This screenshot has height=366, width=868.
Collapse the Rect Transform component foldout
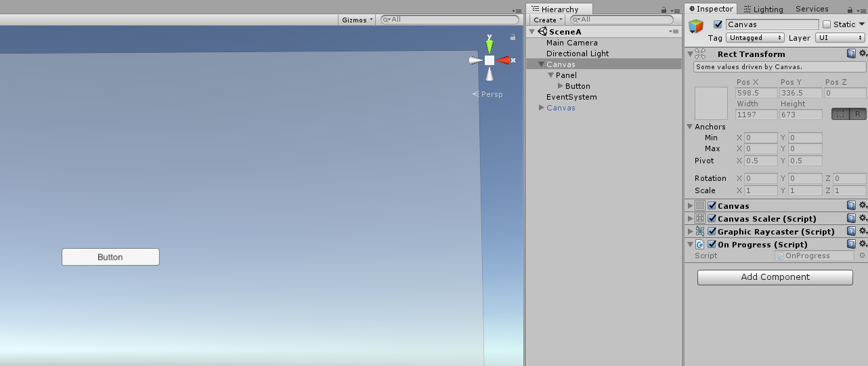690,54
